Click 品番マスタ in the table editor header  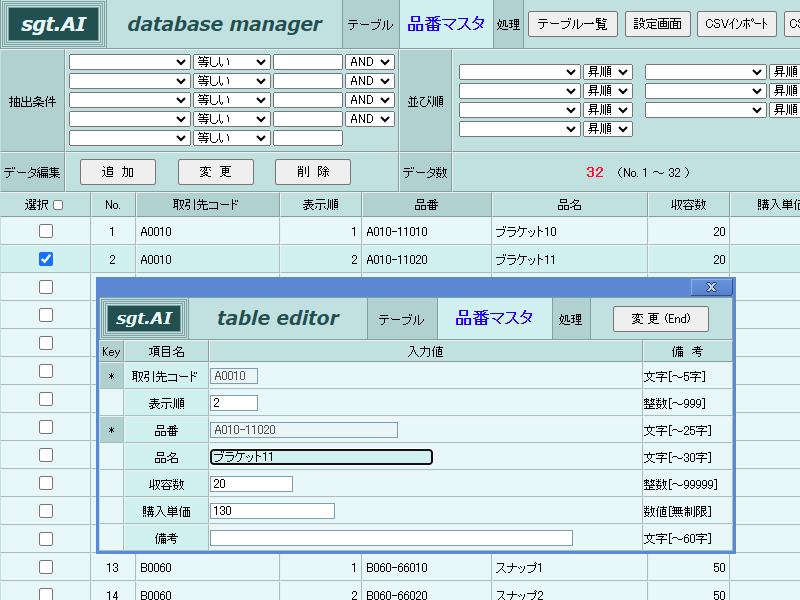[494, 318]
